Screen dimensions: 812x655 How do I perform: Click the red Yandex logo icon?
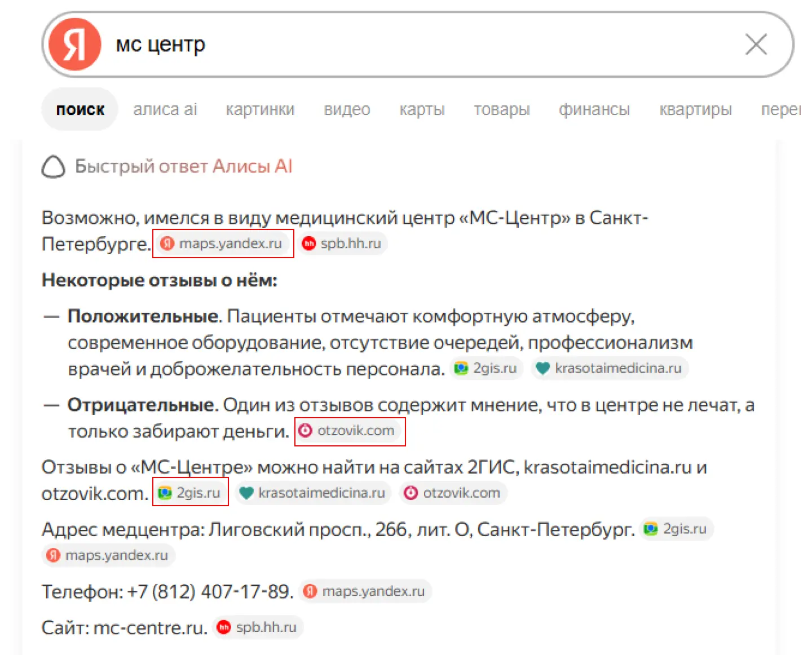point(74,45)
